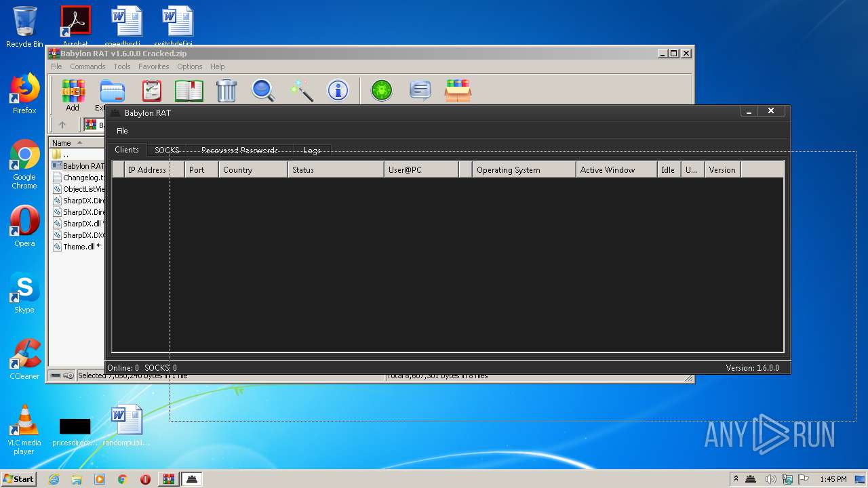Image resolution: width=868 pixels, height=488 pixels.
Task: Select the Acrobat desktop shortcut
Action: point(75,26)
